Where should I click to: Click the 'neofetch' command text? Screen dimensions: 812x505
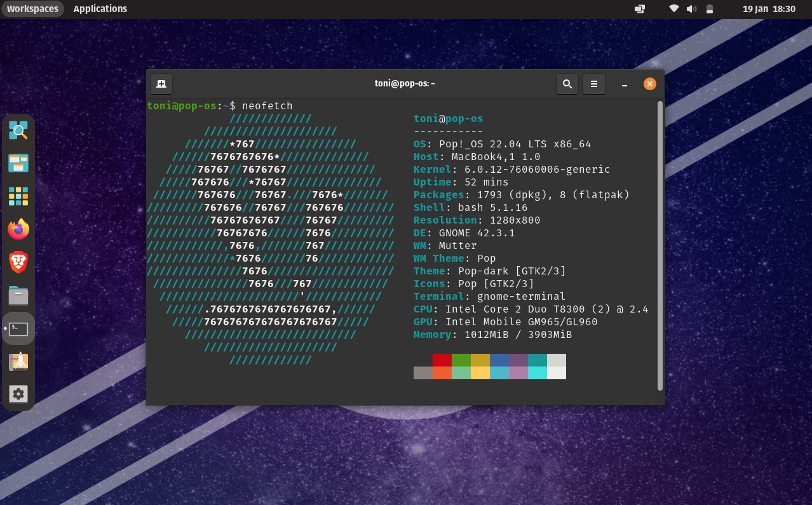[x=267, y=105]
